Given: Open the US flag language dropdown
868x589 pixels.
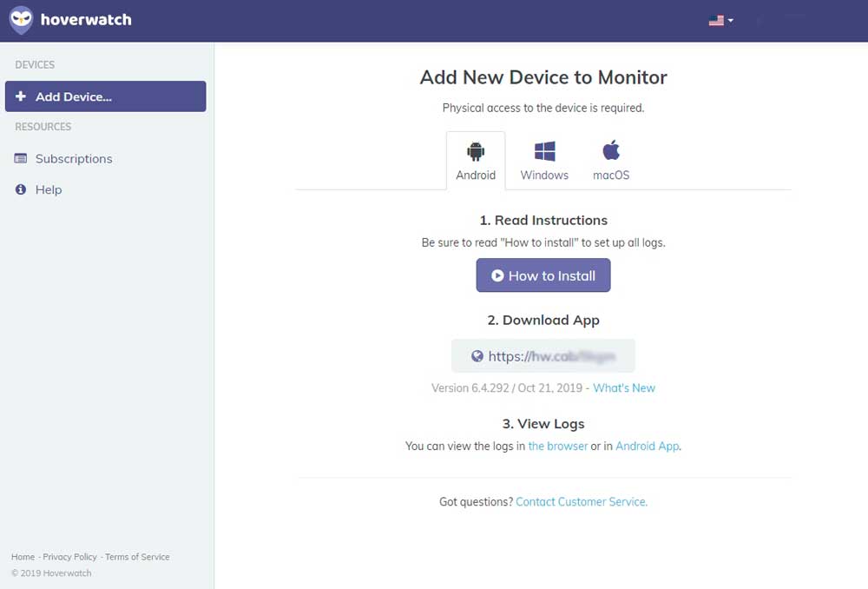Looking at the screenshot, I should 720,21.
